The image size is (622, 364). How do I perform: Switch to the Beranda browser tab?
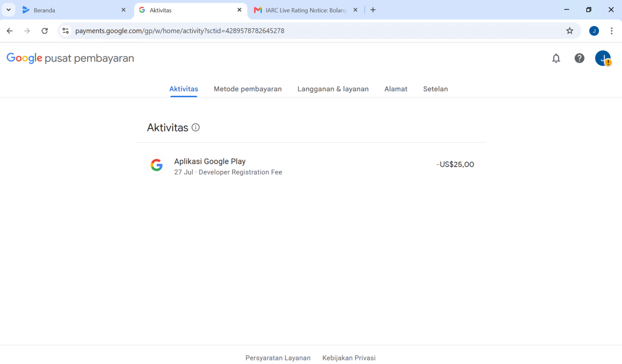click(74, 10)
